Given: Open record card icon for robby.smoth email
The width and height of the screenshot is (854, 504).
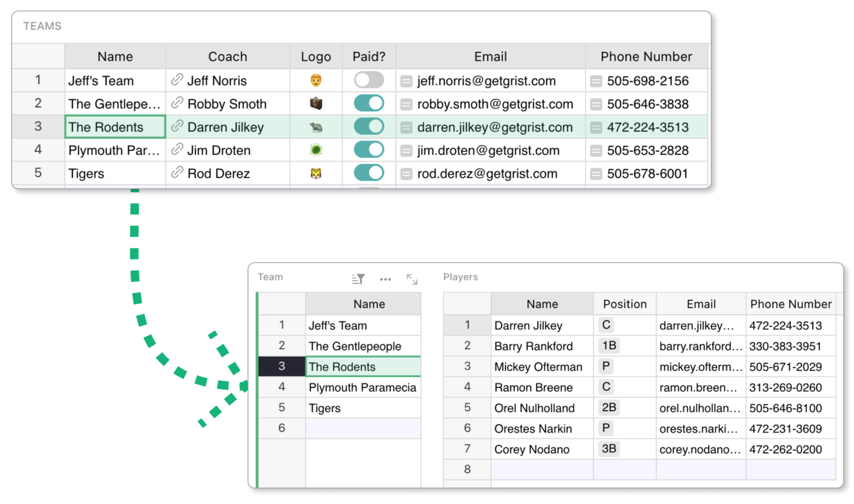Looking at the screenshot, I should click(x=406, y=105).
